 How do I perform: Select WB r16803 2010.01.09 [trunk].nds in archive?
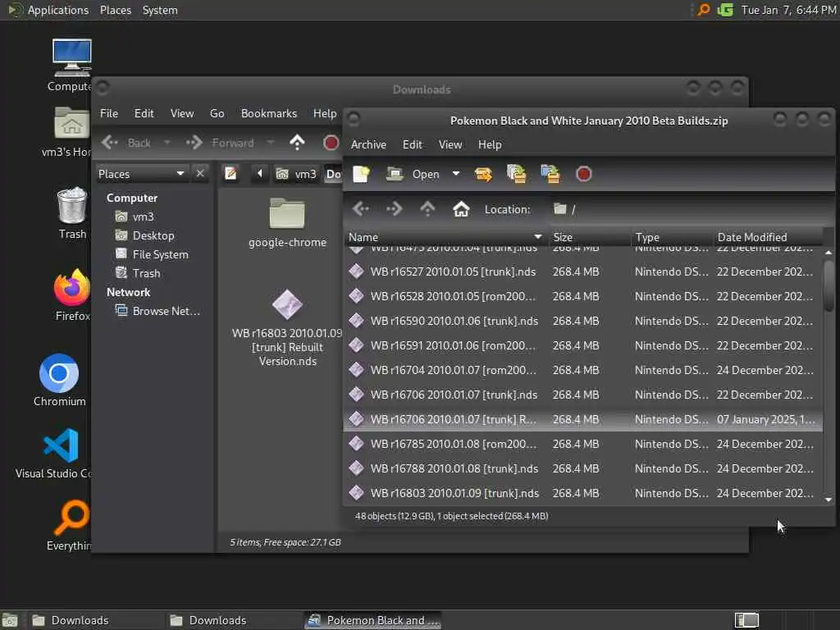[583, 493]
